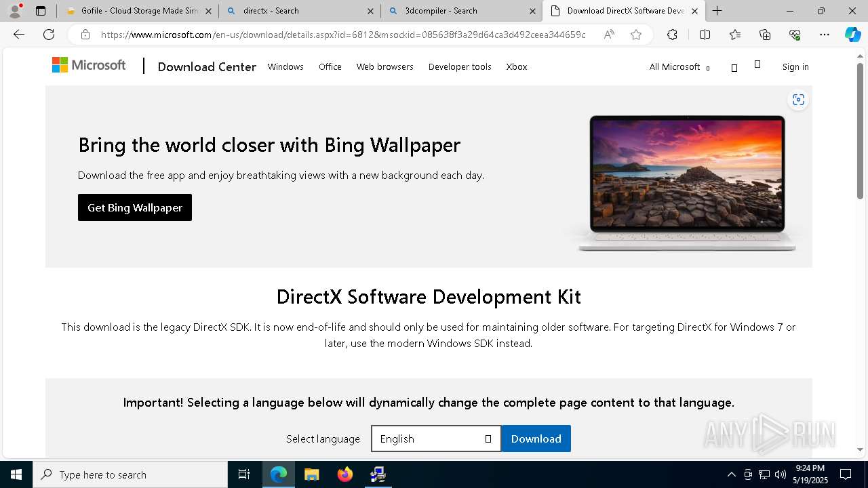Open Favorites list icon
The image size is (868, 488).
pos(735,35)
